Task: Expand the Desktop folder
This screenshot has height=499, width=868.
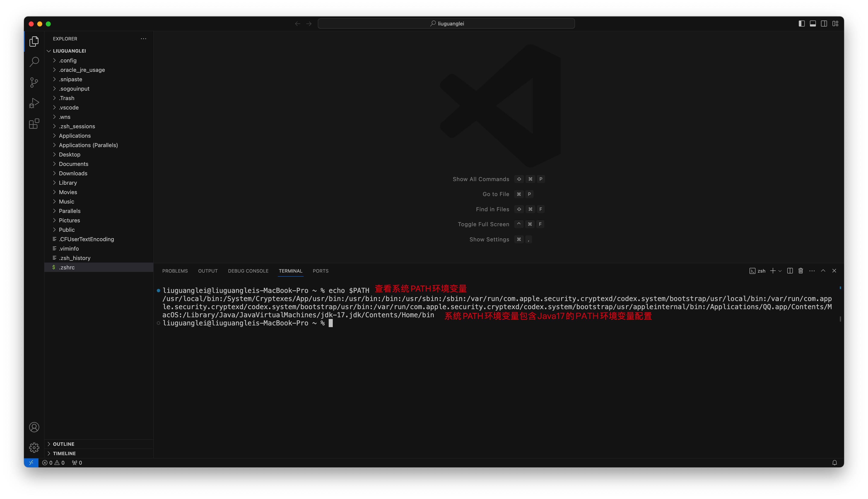Action: pyautogui.click(x=99, y=155)
